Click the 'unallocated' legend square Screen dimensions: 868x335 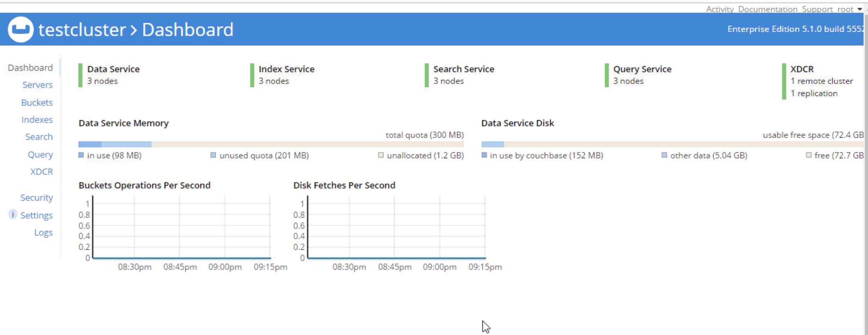pos(381,155)
